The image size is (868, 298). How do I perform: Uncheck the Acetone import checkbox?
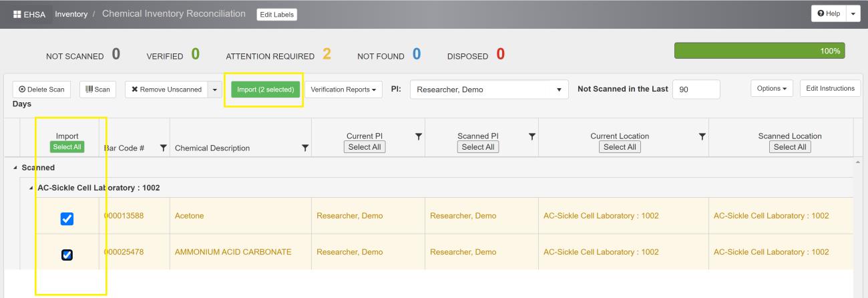[67, 218]
